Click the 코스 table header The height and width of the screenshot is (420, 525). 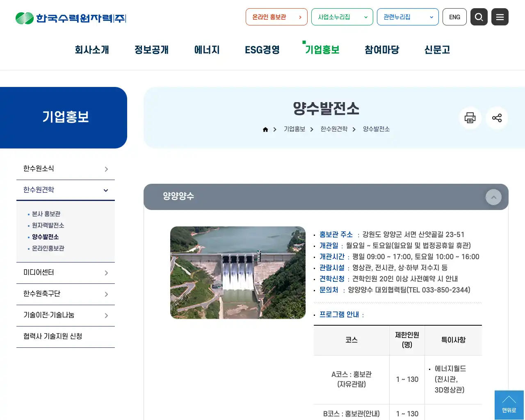coord(352,340)
